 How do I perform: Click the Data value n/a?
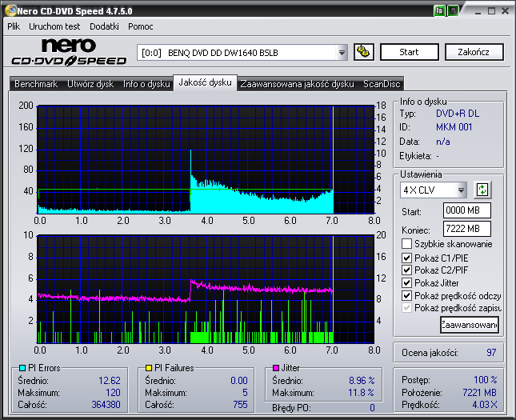(443, 142)
